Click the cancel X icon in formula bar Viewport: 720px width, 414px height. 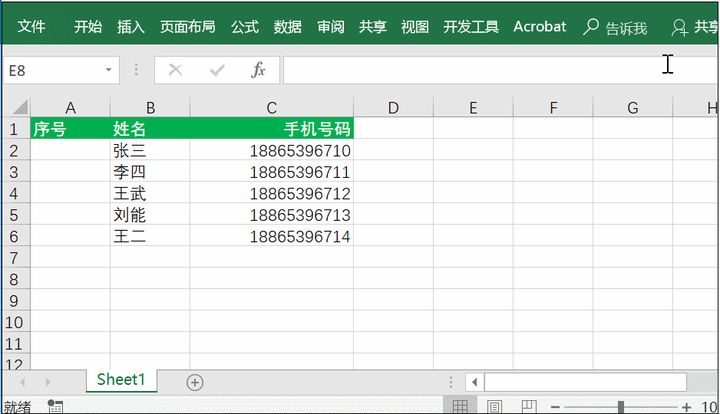(x=175, y=70)
